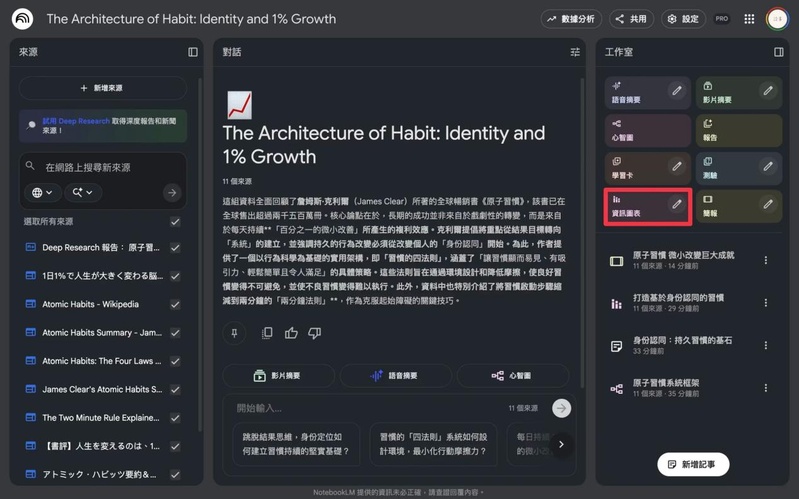Open the 數據分析 analytics view
Screen dimensions: 799x499
[571, 19]
